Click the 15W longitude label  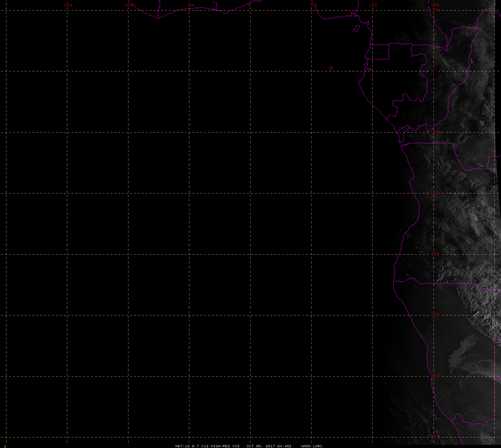(x=68, y=5)
